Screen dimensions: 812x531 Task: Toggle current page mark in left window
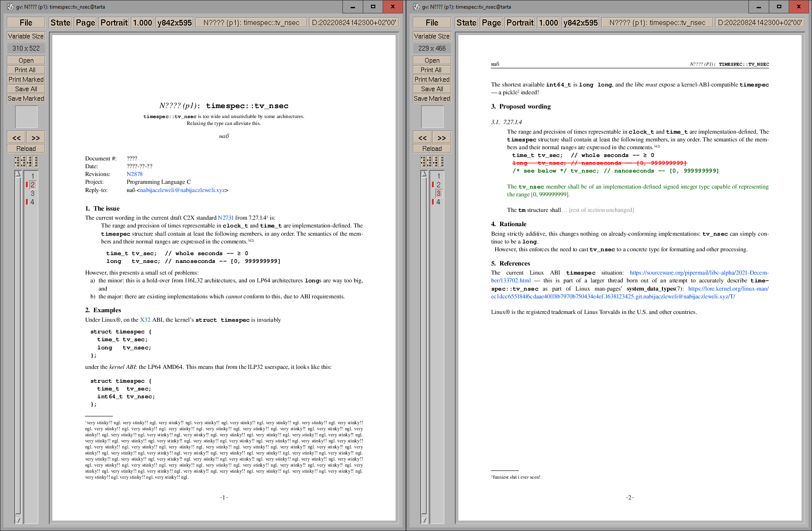click(x=30, y=162)
